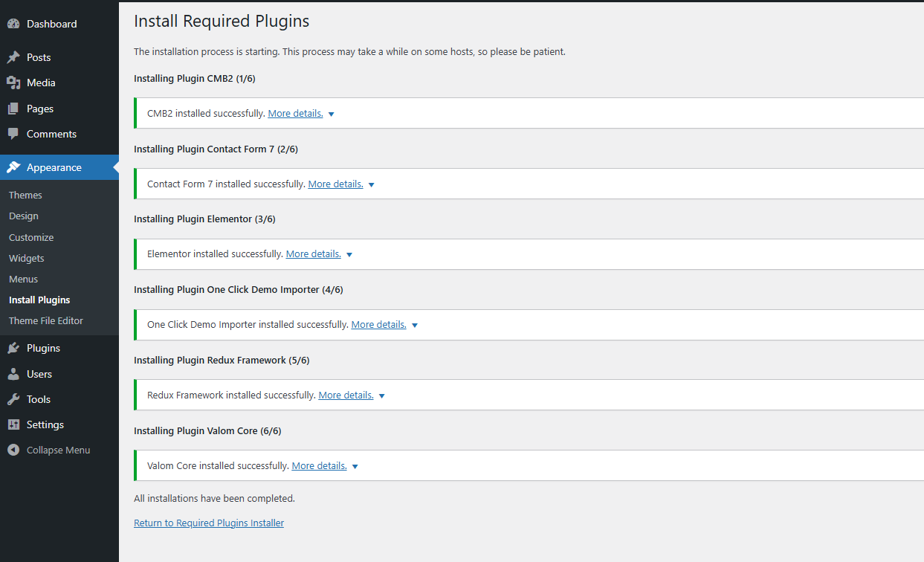Select Widgets under Appearance
Image resolution: width=924 pixels, height=562 pixels.
click(26, 258)
